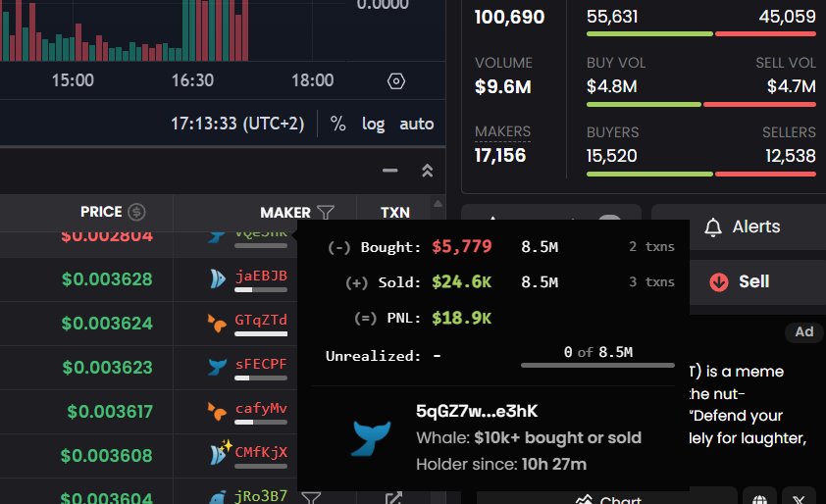Click the 18:00 time axis label

pos(312,80)
